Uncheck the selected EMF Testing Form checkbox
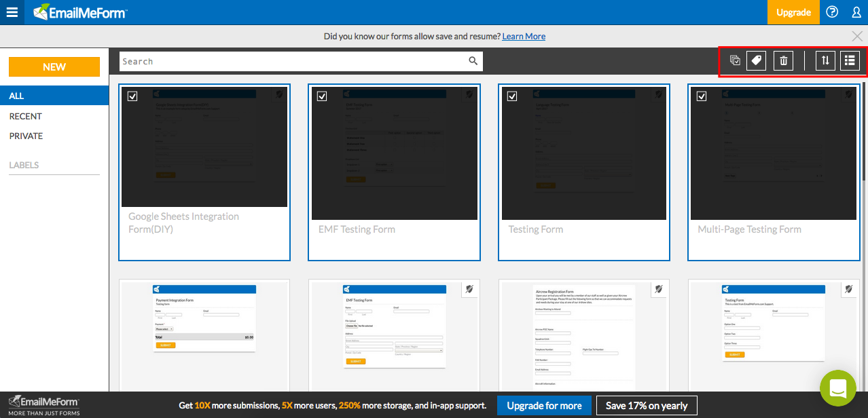The height and width of the screenshot is (418, 868). point(322,96)
